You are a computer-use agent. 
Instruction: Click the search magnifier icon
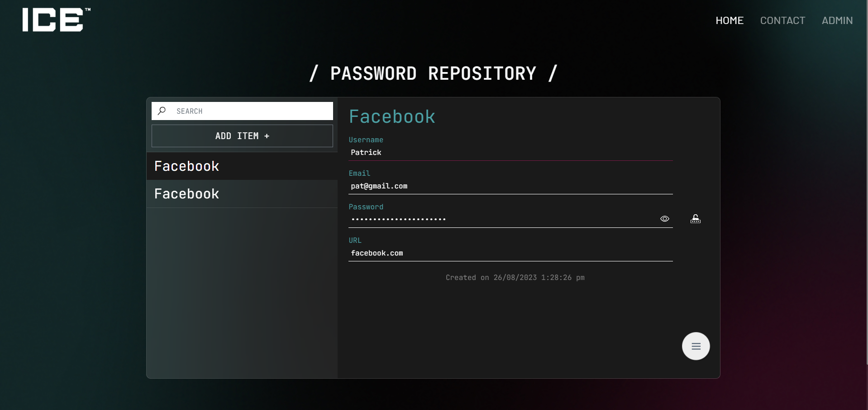click(162, 111)
